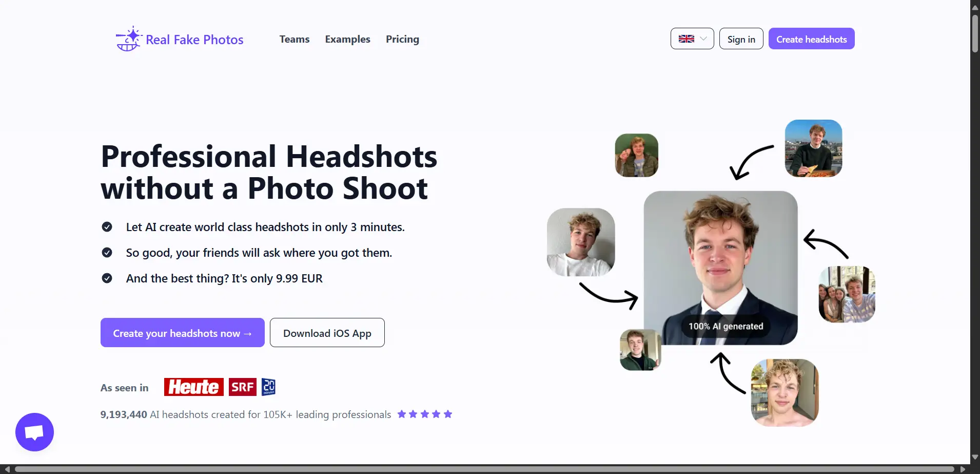
Task: Open the chat support bubble
Action: tap(34, 432)
